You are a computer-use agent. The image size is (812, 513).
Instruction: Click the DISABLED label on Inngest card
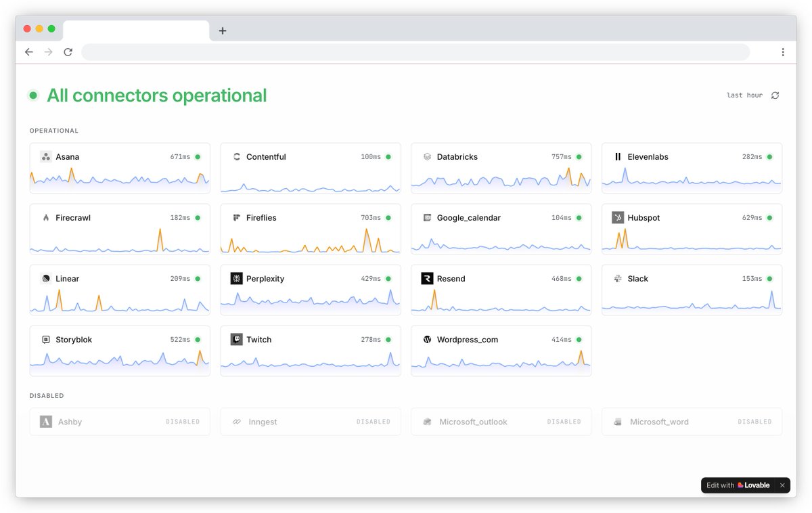(374, 422)
